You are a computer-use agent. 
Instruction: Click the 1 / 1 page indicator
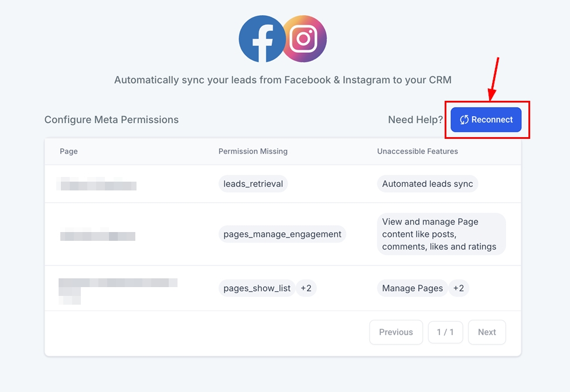(x=445, y=332)
